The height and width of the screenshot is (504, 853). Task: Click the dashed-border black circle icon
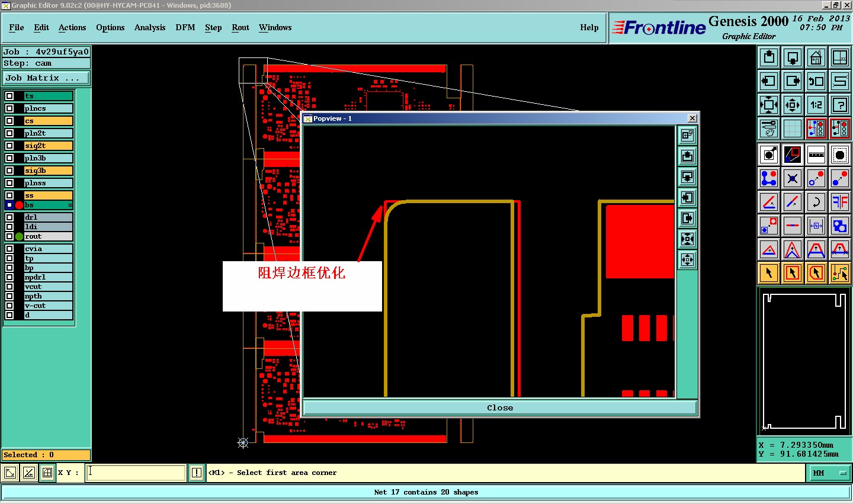tap(840, 155)
